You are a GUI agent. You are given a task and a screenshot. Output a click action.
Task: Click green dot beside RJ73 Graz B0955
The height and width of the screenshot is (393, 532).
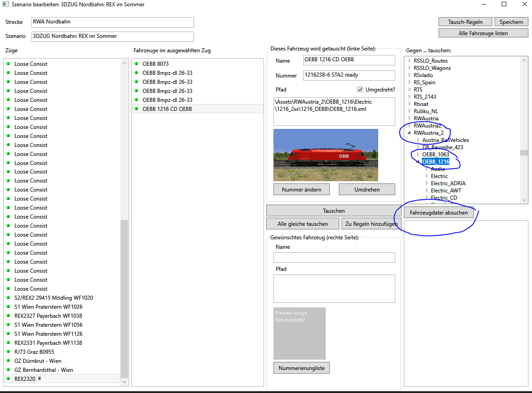(8, 352)
